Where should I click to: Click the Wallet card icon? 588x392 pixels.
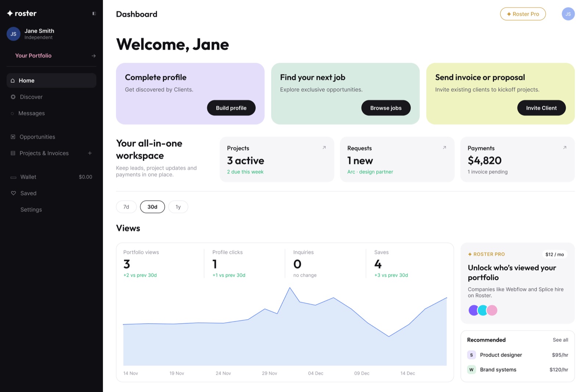tap(14, 177)
